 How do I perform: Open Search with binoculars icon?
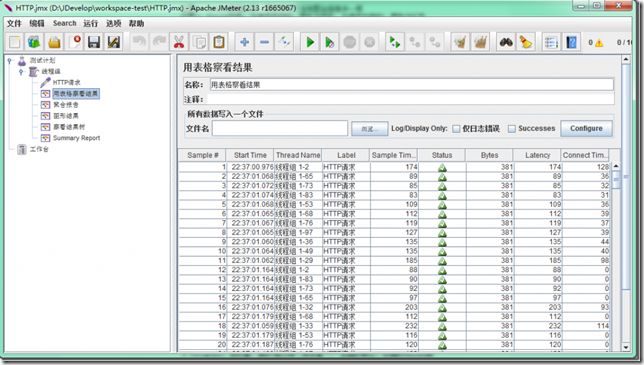[506, 42]
